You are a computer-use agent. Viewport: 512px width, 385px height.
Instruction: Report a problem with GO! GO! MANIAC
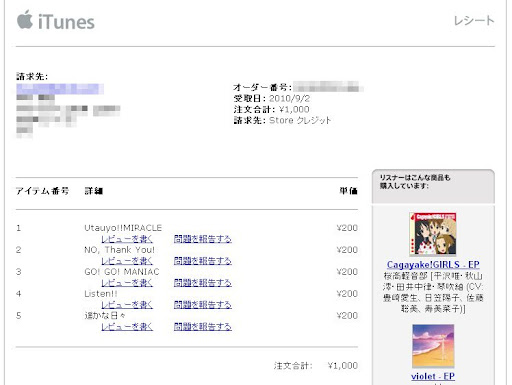tap(203, 283)
